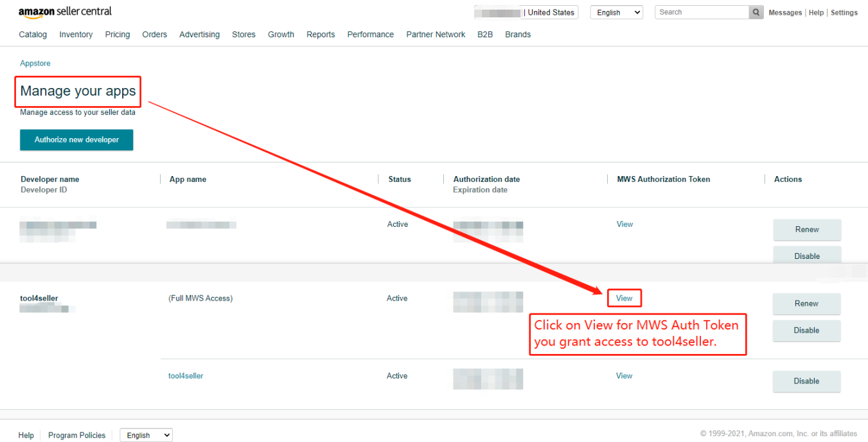Click Active status in tool4seller app row
Image resolution: width=868 pixels, height=442 pixels.
pyautogui.click(x=397, y=376)
